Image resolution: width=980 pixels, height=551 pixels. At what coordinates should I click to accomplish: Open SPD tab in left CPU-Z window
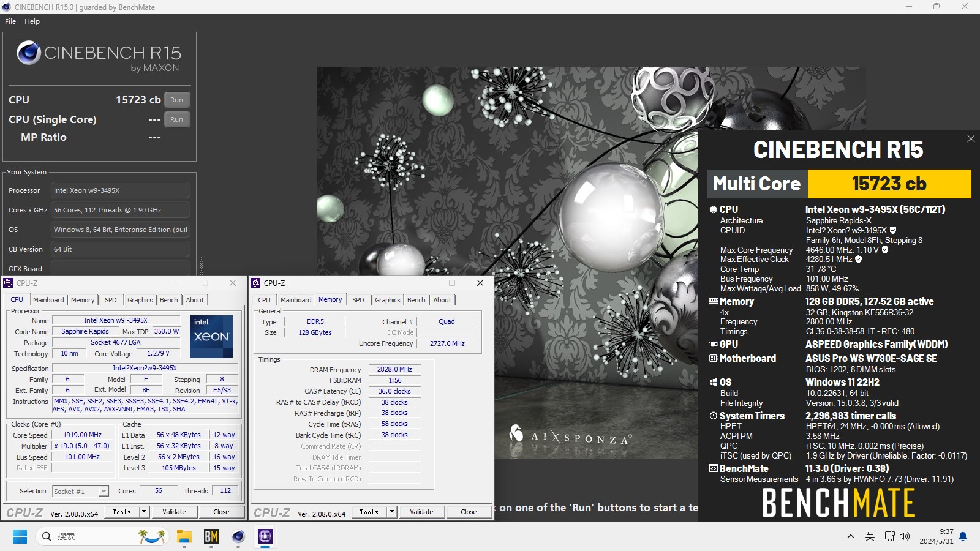click(111, 300)
